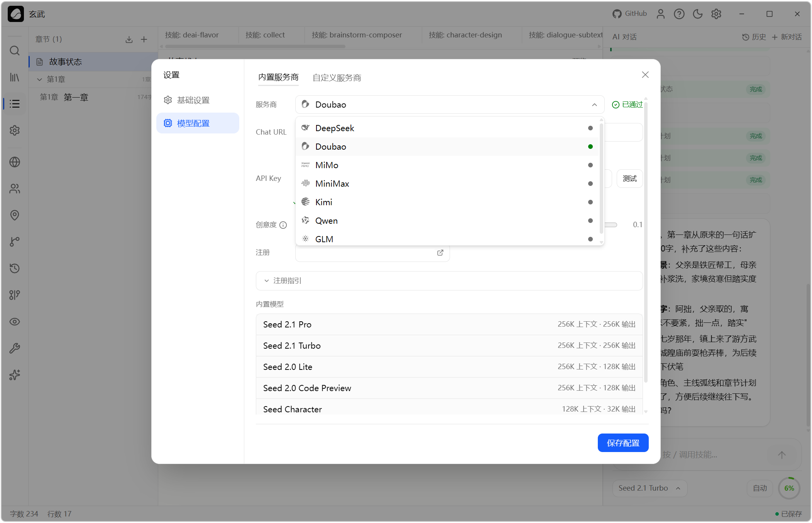Switch to the 自定义服务商 tab
This screenshot has width=812, height=523.
[337, 78]
